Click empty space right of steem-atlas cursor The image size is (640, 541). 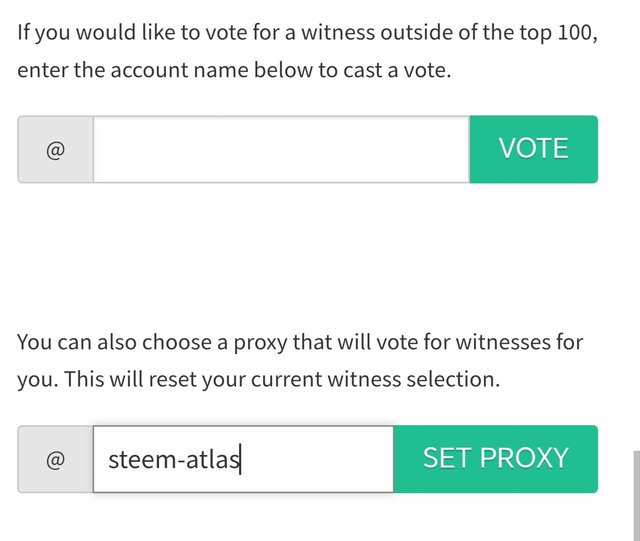pyautogui.click(x=315, y=459)
